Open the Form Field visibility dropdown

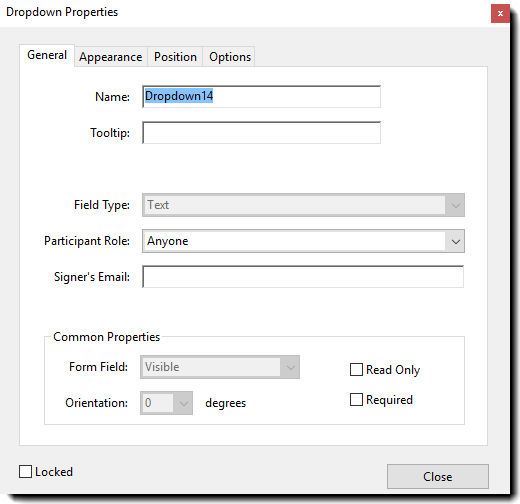(220, 367)
